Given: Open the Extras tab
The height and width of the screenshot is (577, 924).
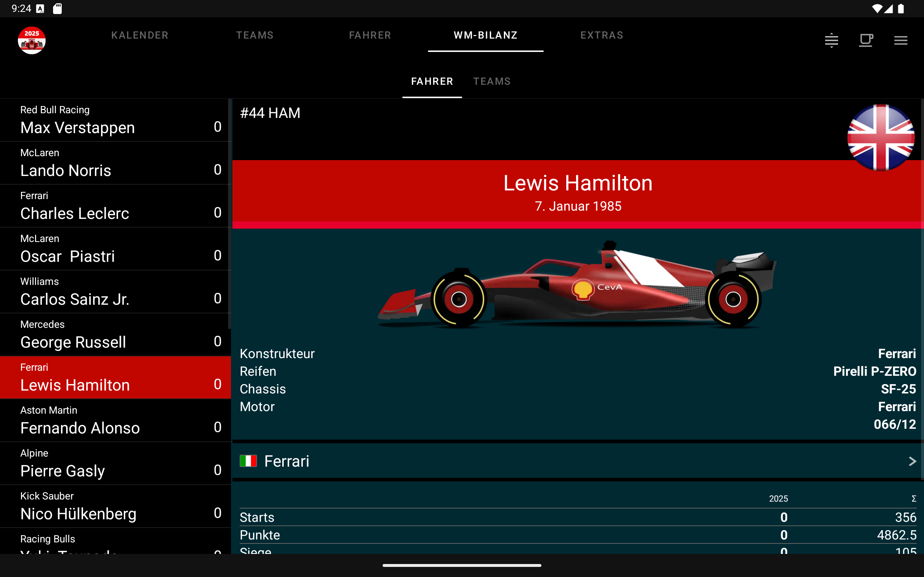Looking at the screenshot, I should point(602,35).
